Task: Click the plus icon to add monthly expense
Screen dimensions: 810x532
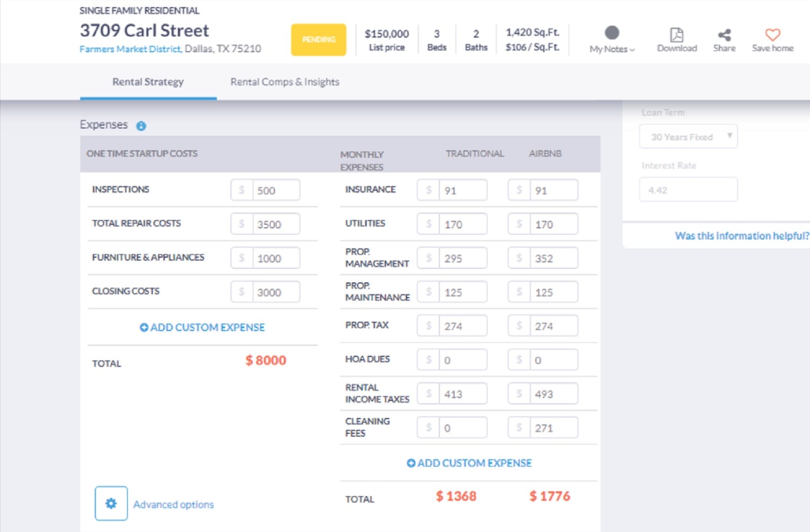Action: tap(411, 463)
